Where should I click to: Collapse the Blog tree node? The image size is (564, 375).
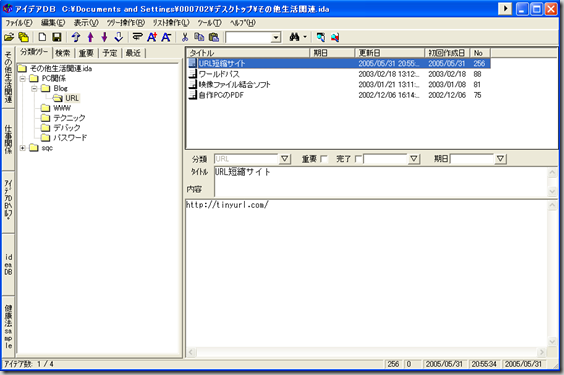click(34, 88)
